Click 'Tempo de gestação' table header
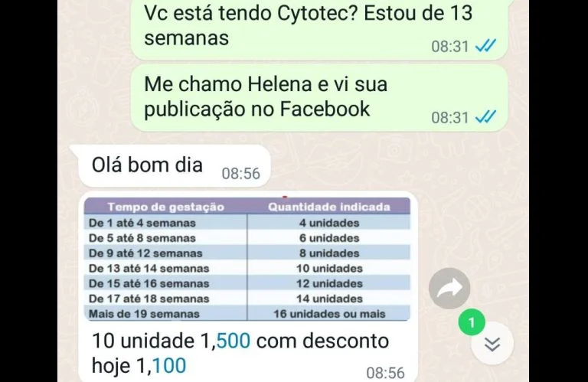 click(165, 207)
